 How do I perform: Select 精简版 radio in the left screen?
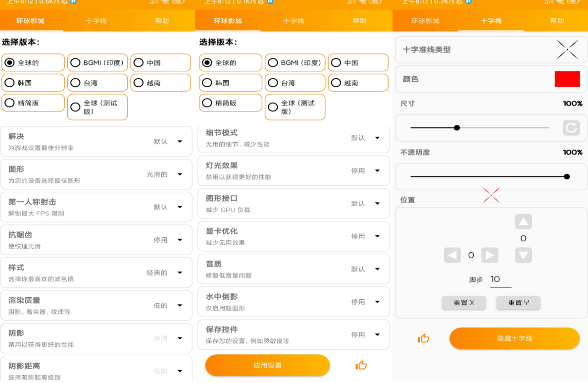33,103
